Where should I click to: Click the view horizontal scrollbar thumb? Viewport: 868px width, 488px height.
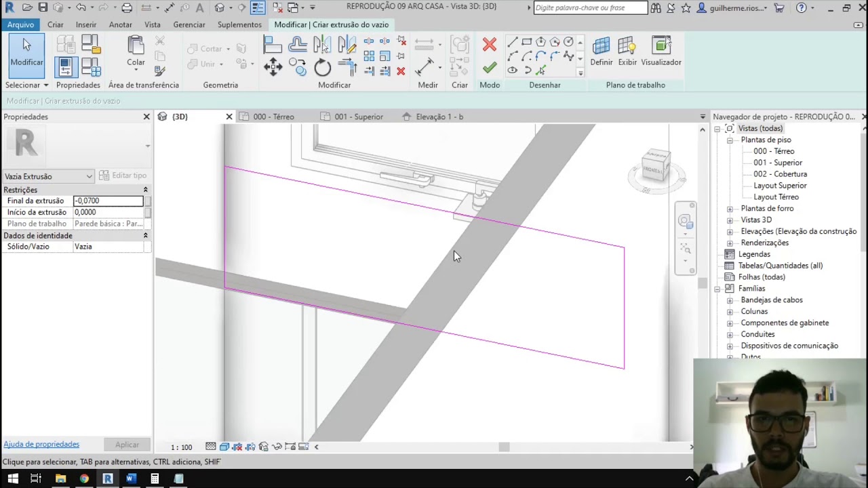[504, 447]
